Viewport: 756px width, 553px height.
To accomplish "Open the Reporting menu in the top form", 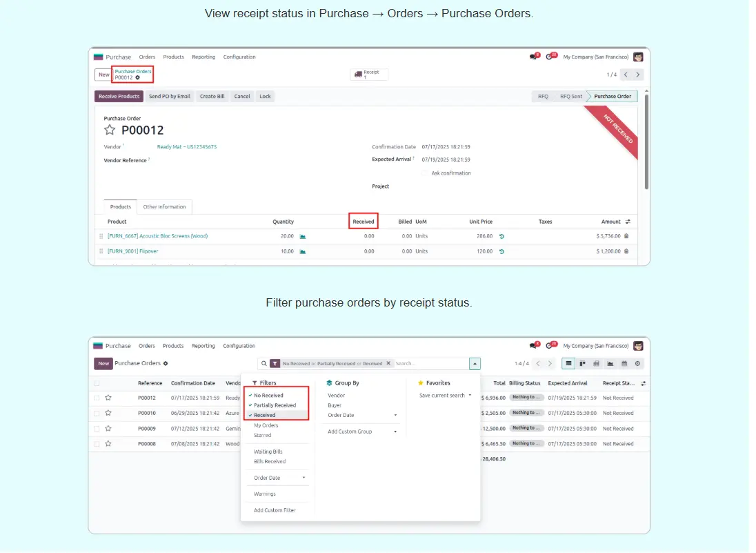I will pos(203,57).
